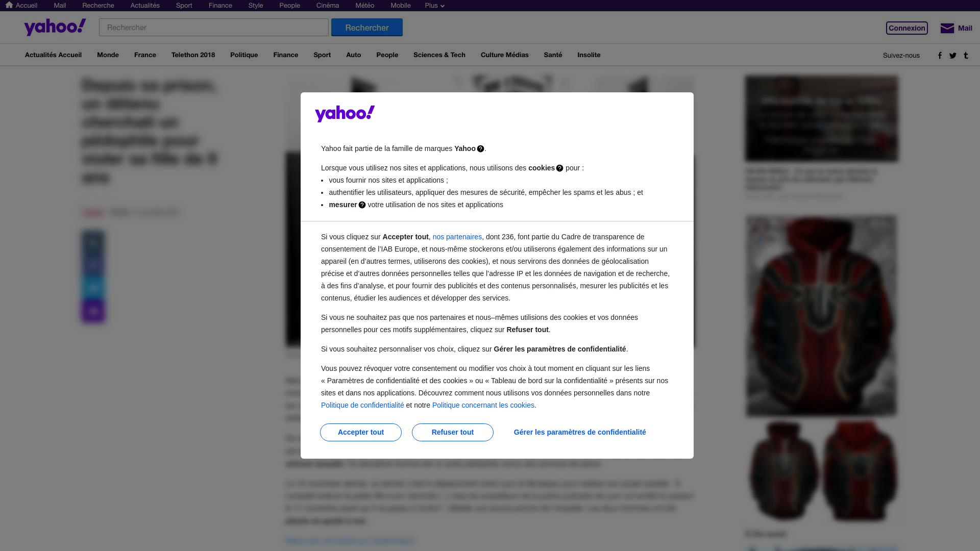The height and width of the screenshot is (551, 980).
Task: Open Politique concernant les cookies link
Action: [x=483, y=405]
